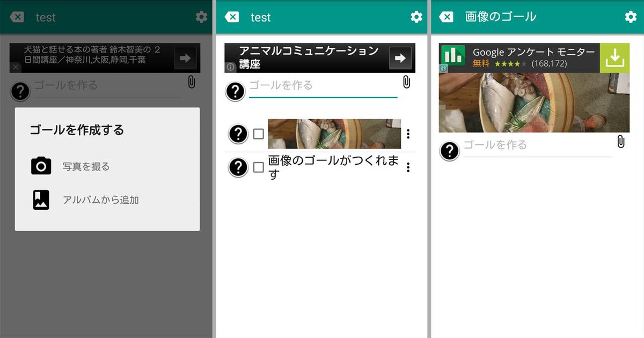This screenshot has height=338, width=644.
Task: Tap the アニマルコミュニケーション講座 ad banner text
Action: click(x=309, y=57)
